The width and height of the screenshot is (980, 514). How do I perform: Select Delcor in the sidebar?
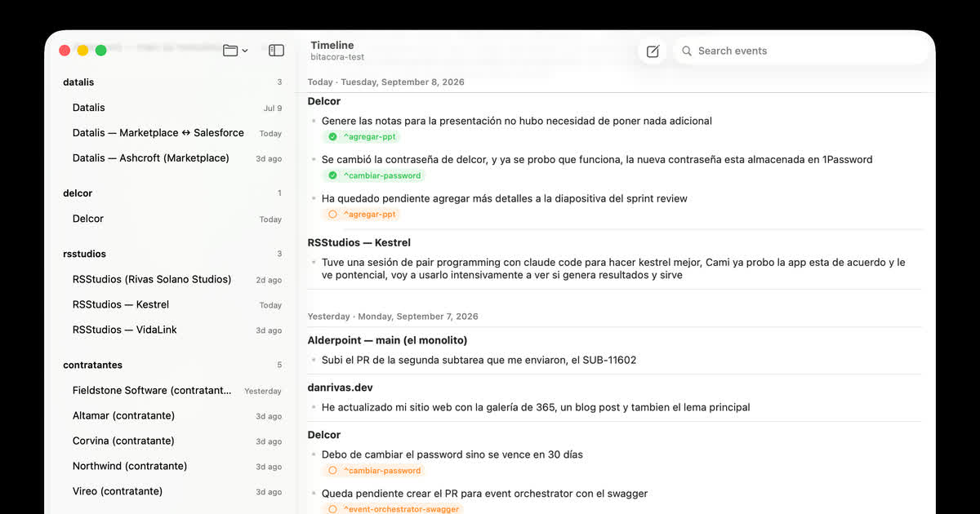(176, 219)
